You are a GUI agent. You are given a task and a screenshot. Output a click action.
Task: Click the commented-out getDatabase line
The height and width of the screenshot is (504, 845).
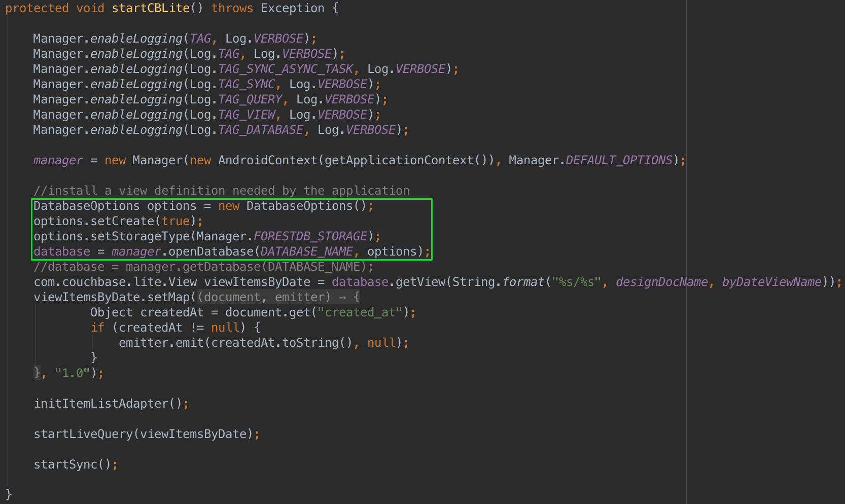(203, 267)
